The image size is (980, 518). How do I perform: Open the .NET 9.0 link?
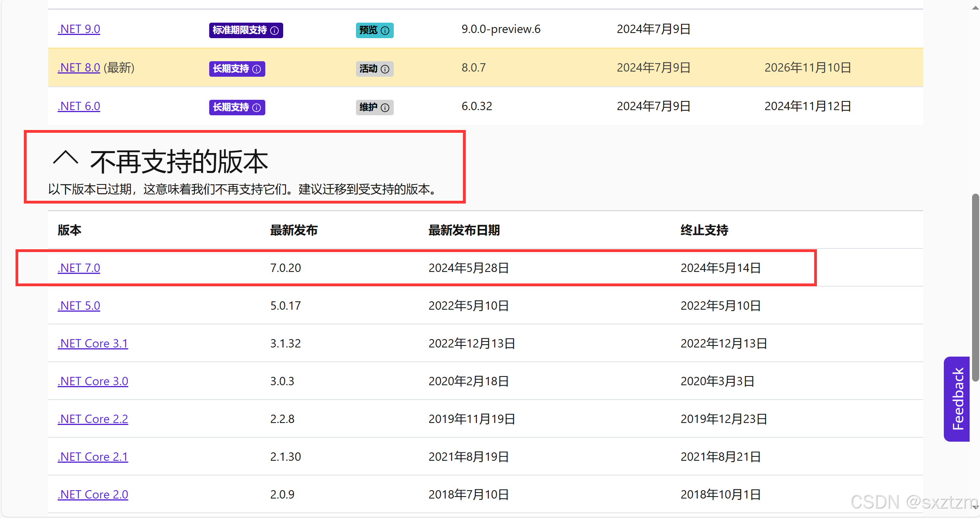tap(79, 29)
